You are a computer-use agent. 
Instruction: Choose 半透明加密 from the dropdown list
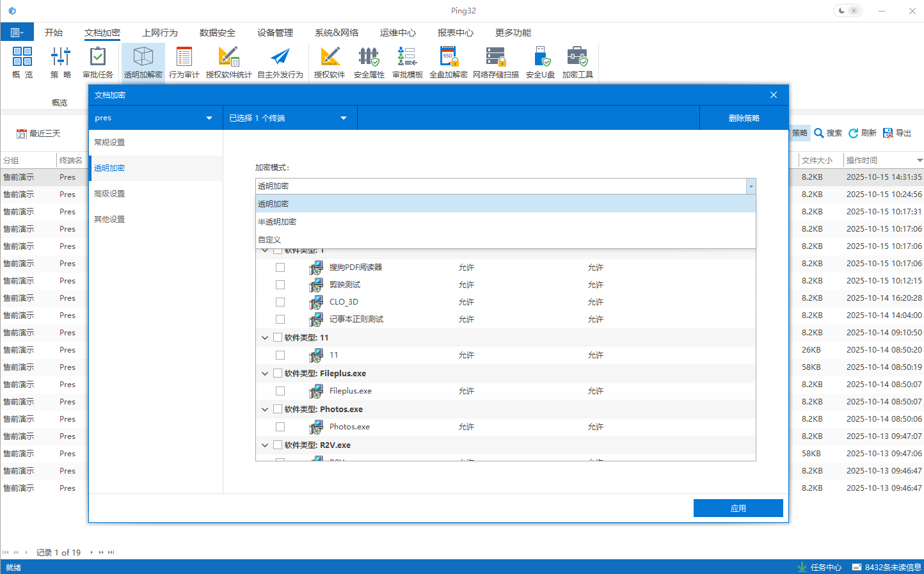pos(277,222)
